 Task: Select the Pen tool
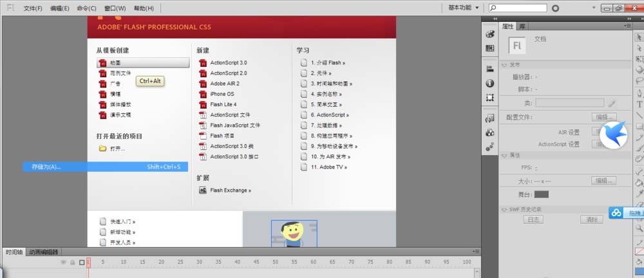[x=639, y=93]
